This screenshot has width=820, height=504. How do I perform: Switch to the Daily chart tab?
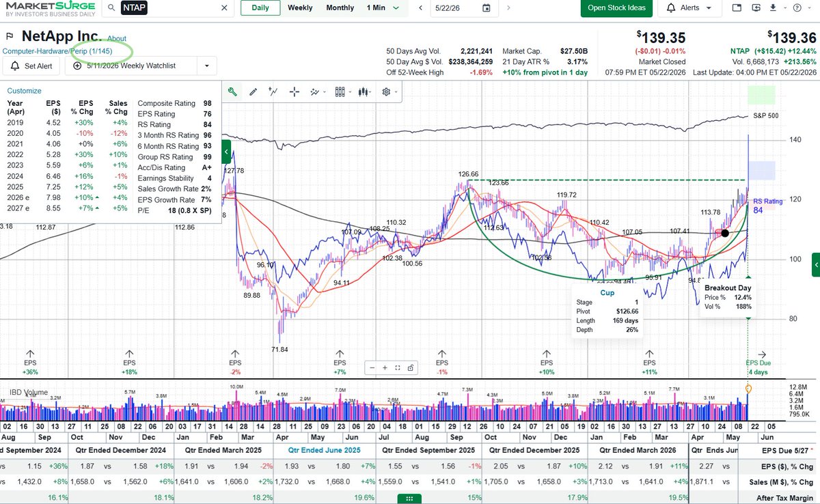click(260, 8)
